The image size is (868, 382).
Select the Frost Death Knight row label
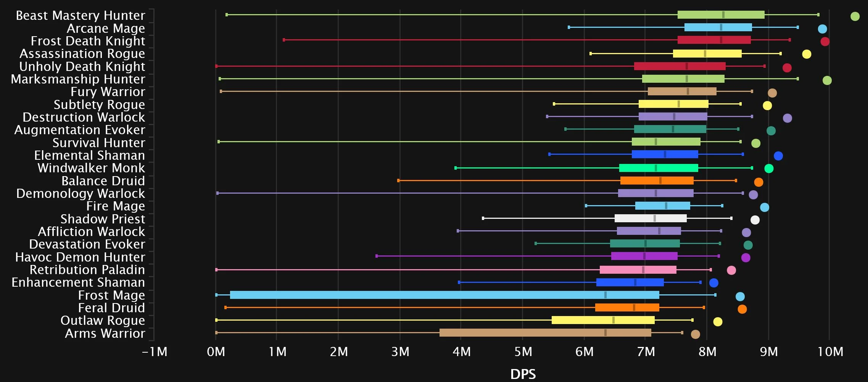(x=88, y=41)
